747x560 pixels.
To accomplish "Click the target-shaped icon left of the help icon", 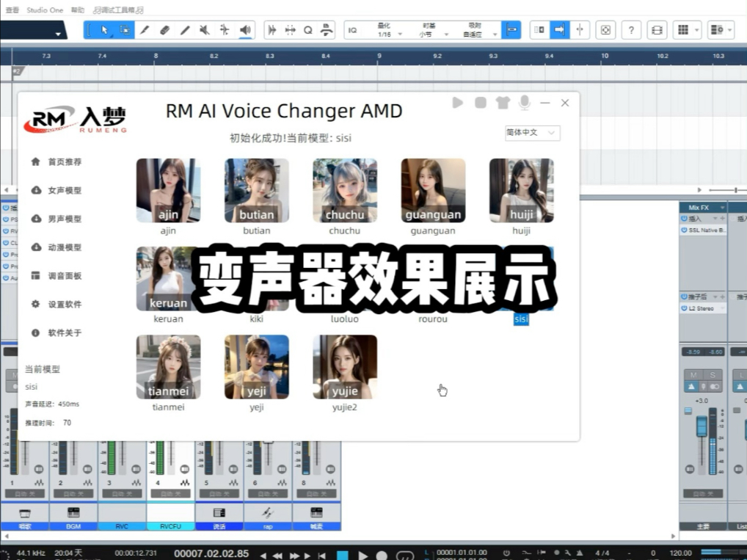I will pyautogui.click(x=605, y=30).
